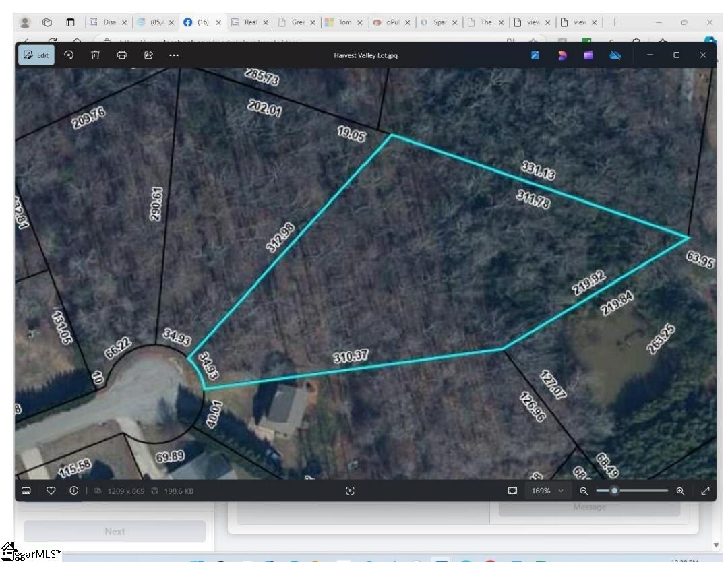The image size is (728, 562).
Task: Click the file size 198.6 KB text
Action: 178,491
